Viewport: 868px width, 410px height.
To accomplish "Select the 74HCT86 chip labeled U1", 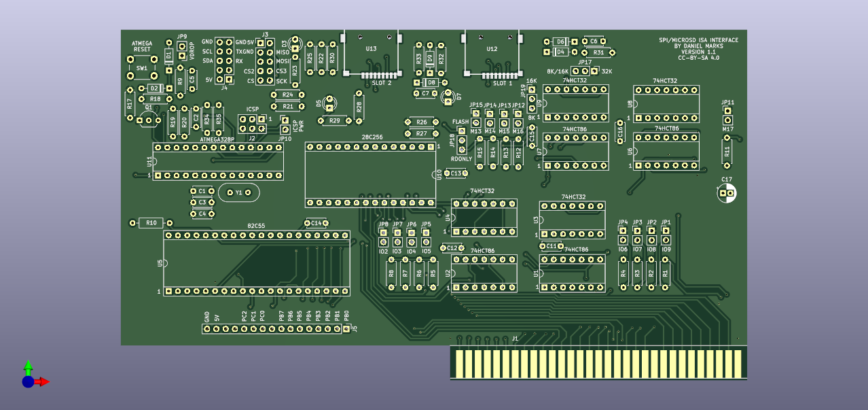I will [x=573, y=274].
